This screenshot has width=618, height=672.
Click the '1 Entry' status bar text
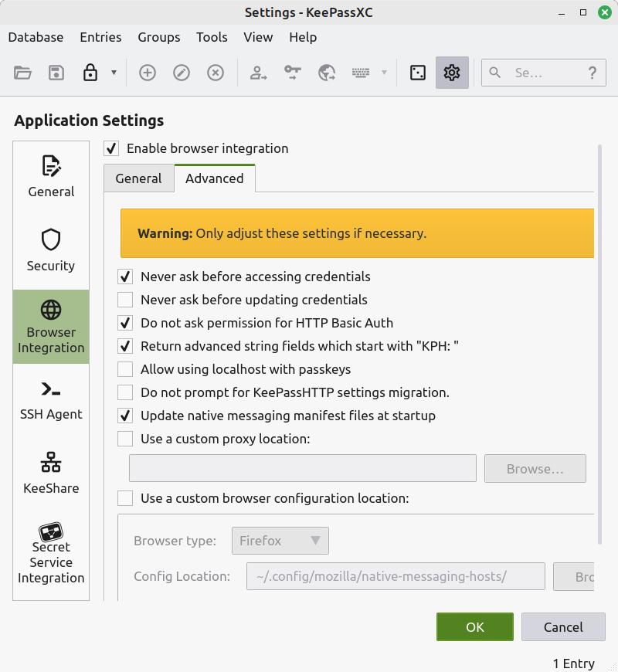pos(573,664)
